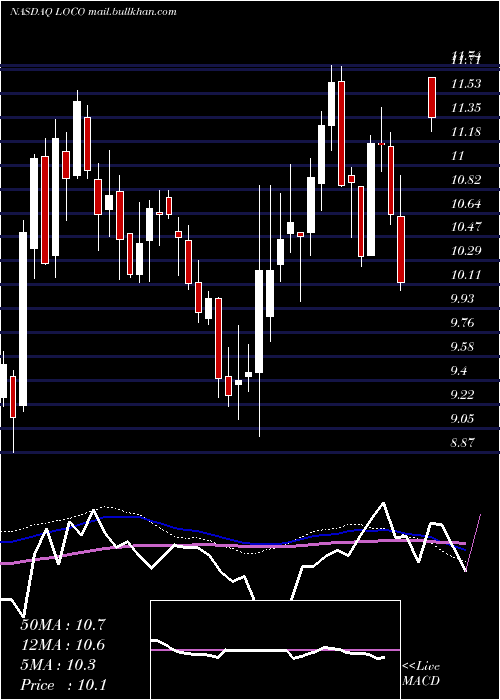The height and width of the screenshot is (700, 500).
Task: Click the last red candlestick closing near 10.11
Action: point(401,250)
